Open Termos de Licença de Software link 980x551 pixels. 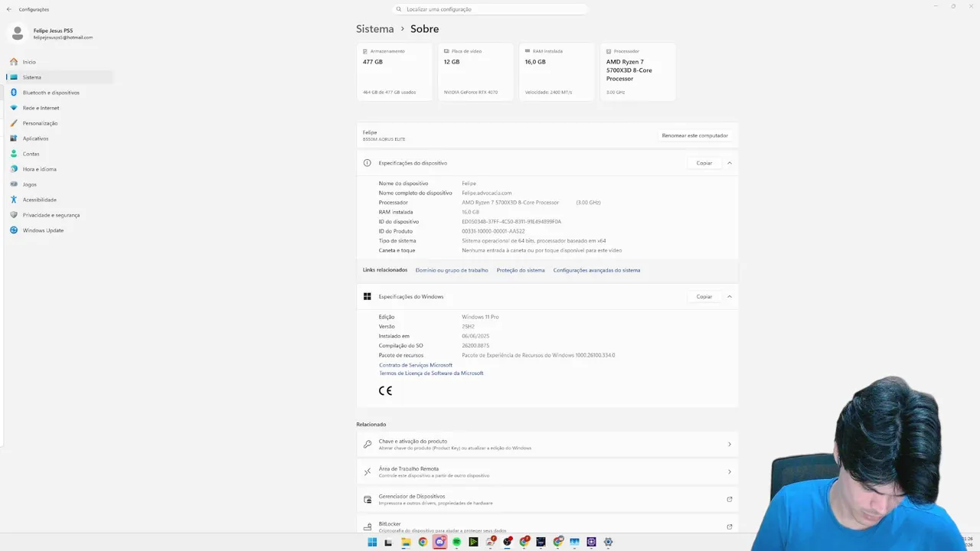pyautogui.click(x=431, y=373)
